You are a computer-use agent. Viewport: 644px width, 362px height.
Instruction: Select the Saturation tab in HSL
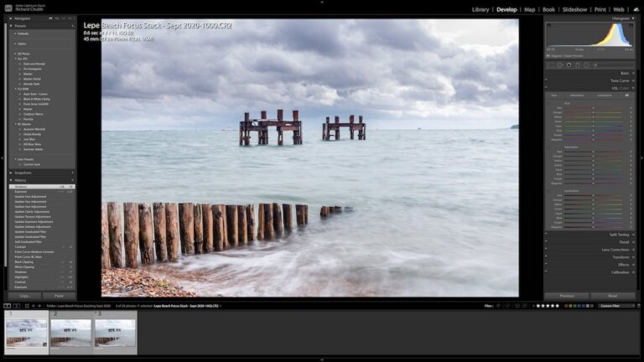(x=577, y=96)
